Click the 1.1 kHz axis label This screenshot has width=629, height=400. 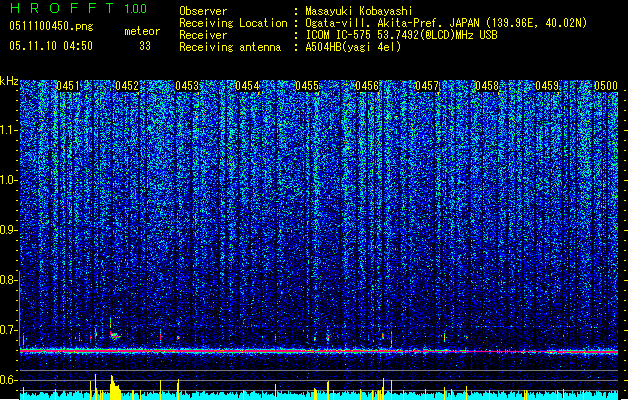coord(9,130)
